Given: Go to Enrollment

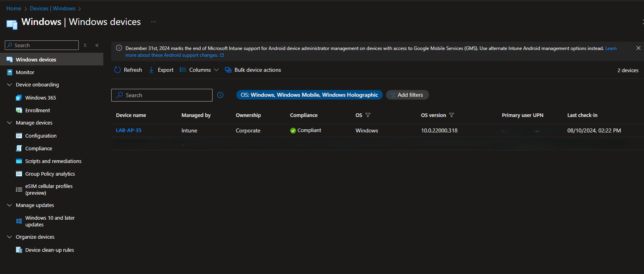Looking at the screenshot, I should pyautogui.click(x=38, y=110).
